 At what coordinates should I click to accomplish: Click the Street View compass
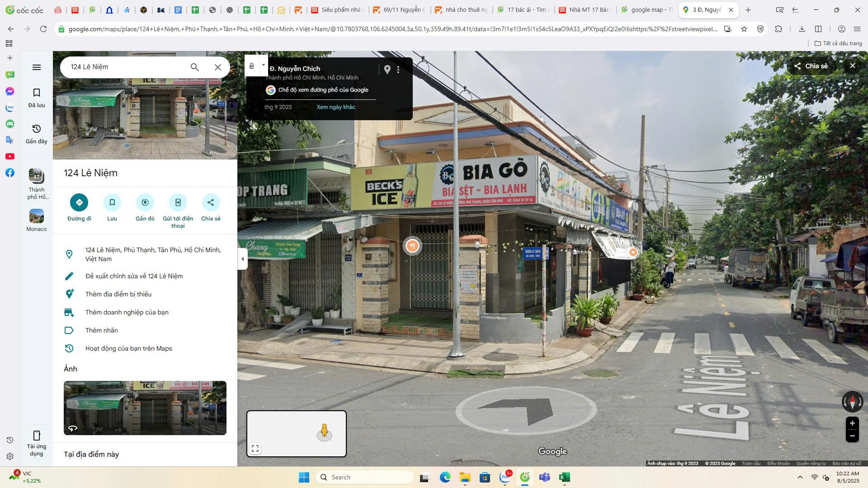852,401
